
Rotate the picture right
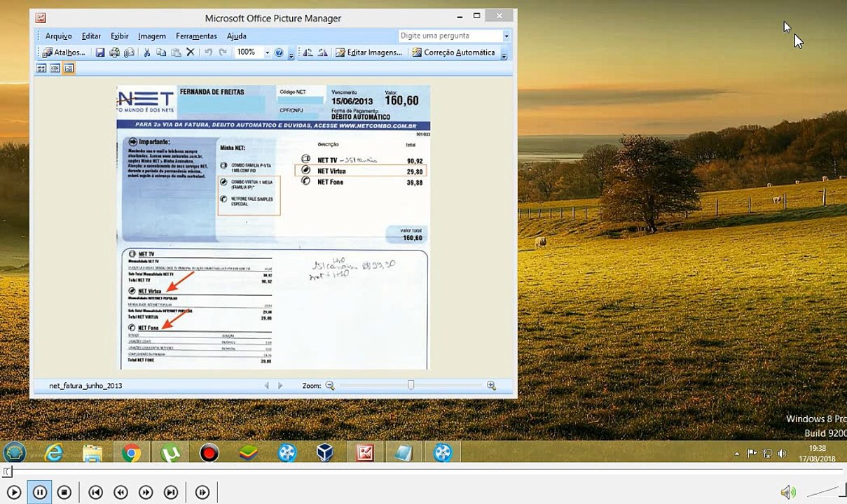pyautogui.click(x=322, y=52)
